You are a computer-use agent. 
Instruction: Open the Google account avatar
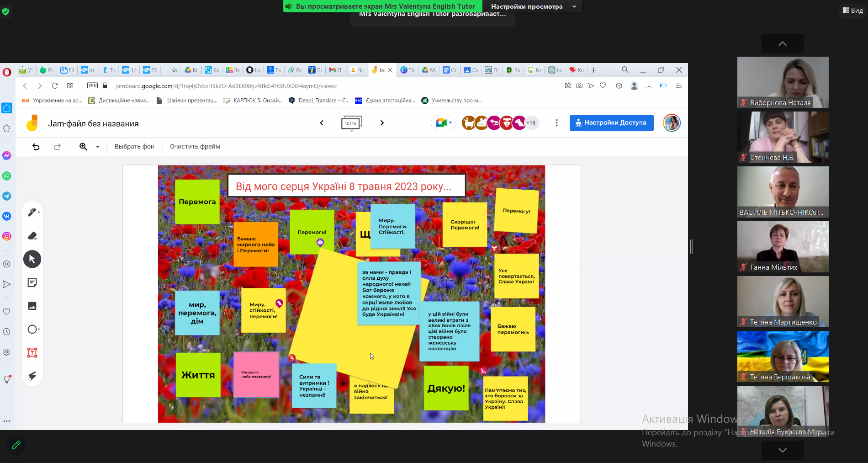click(x=672, y=122)
